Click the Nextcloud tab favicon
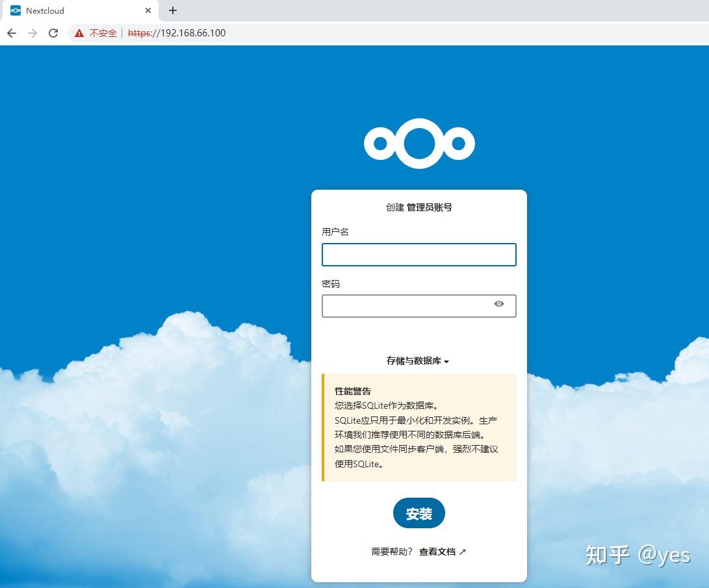This screenshot has height=588, width=709. pos(16,10)
